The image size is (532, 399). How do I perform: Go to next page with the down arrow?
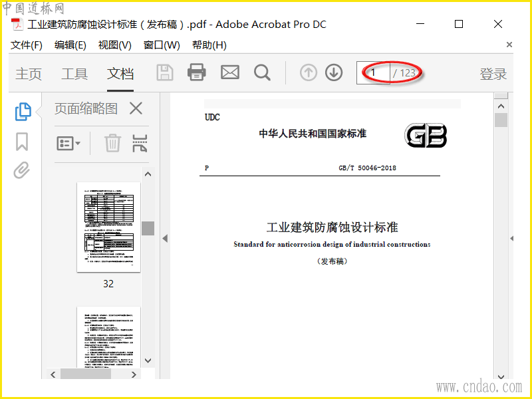(x=334, y=72)
